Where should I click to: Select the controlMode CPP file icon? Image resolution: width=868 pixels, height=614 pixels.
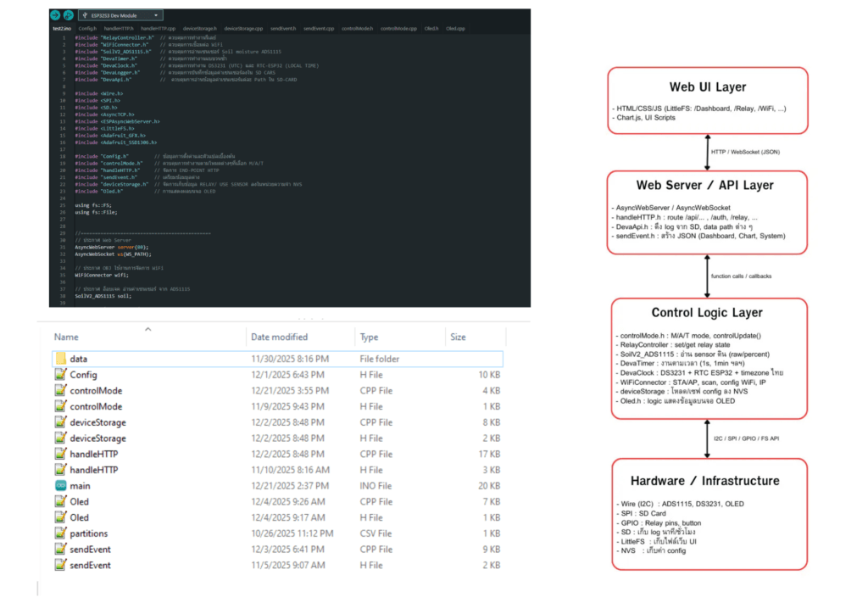point(60,391)
